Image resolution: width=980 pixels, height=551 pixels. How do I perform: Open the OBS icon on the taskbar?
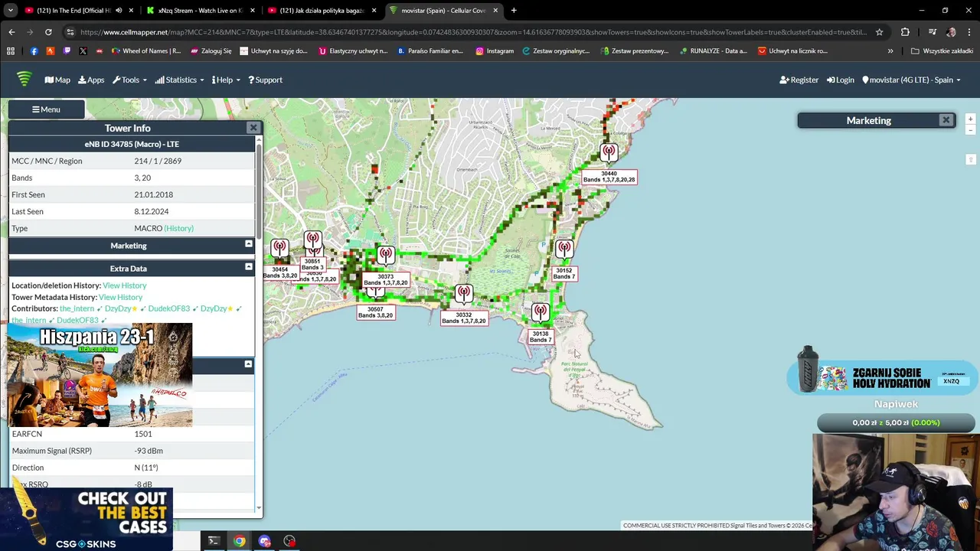coord(289,541)
